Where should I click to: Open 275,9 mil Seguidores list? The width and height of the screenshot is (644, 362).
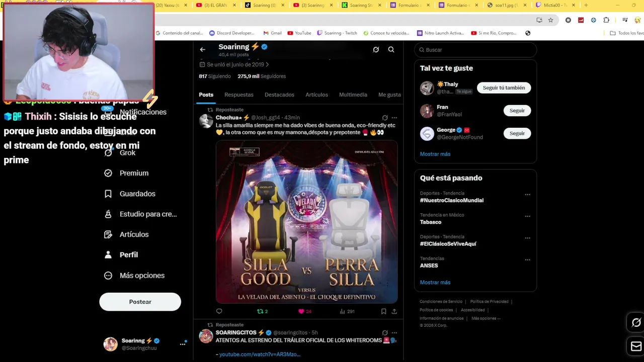point(262,76)
